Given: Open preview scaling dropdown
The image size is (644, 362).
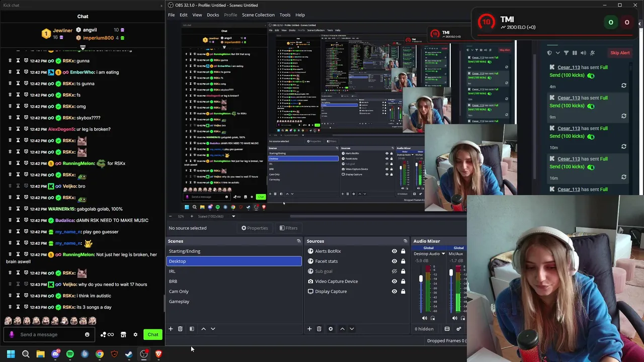Looking at the screenshot, I should click(x=233, y=216).
